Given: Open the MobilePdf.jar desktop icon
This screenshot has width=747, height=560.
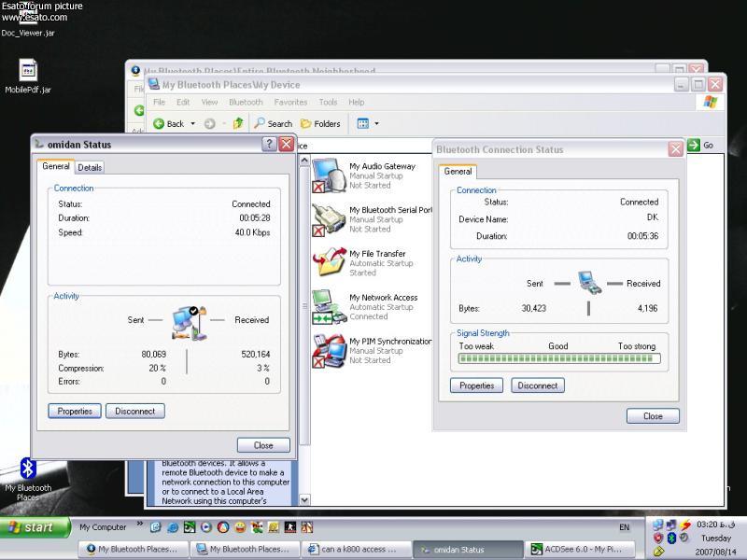Looking at the screenshot, I should pos(28,77).
